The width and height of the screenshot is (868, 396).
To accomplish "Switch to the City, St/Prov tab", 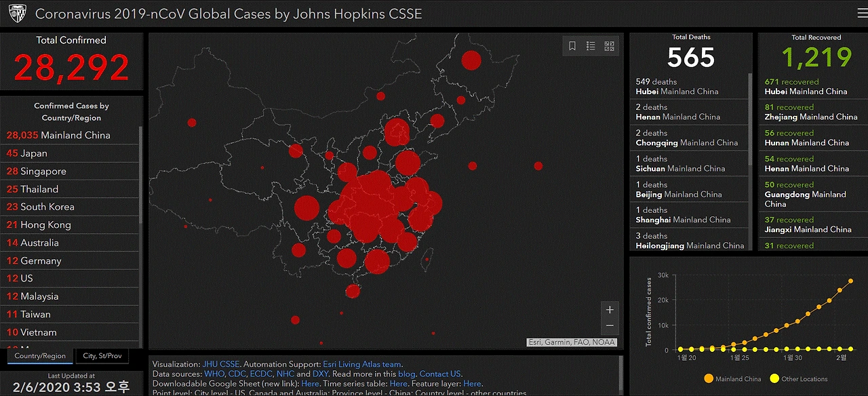I will click(102, 356).
